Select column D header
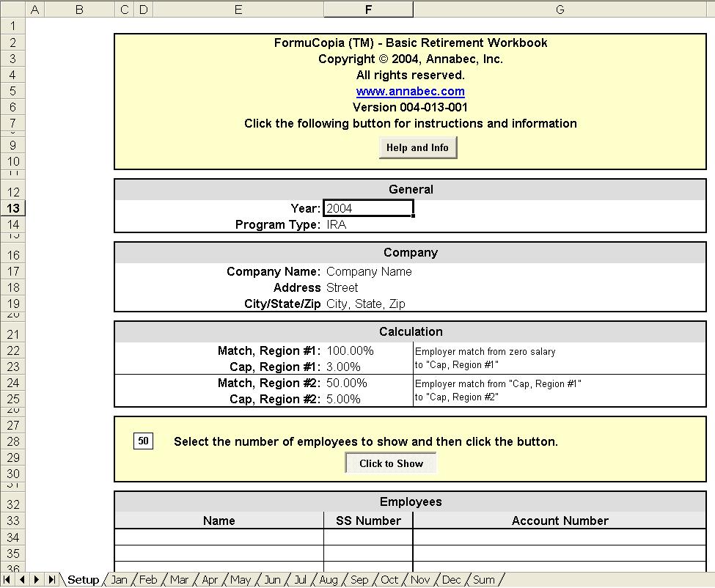The height and width of the screenshot is (588, 715). click(143, 10)
